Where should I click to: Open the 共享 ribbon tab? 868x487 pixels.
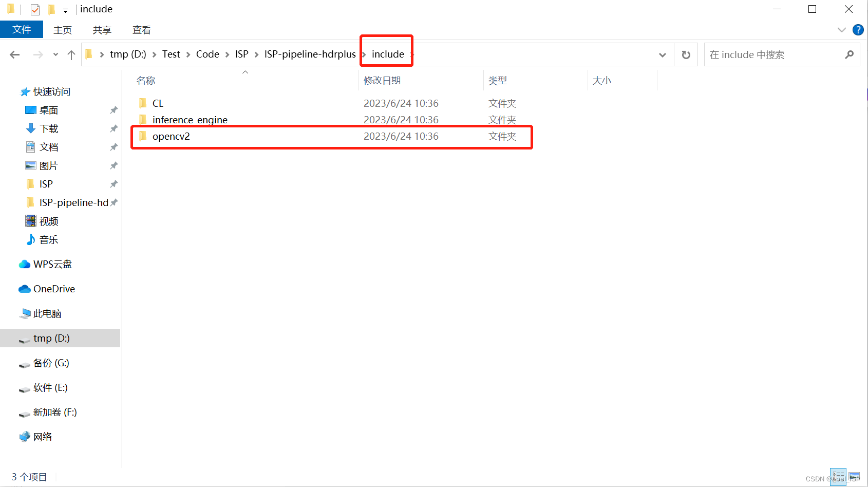tap(102, 29)
